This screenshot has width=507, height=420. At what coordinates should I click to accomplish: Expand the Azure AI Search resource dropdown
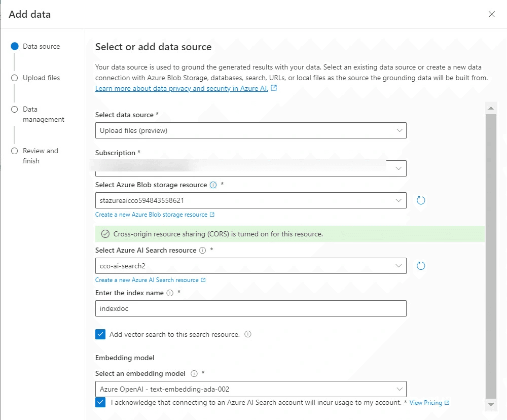click(250, 266)
